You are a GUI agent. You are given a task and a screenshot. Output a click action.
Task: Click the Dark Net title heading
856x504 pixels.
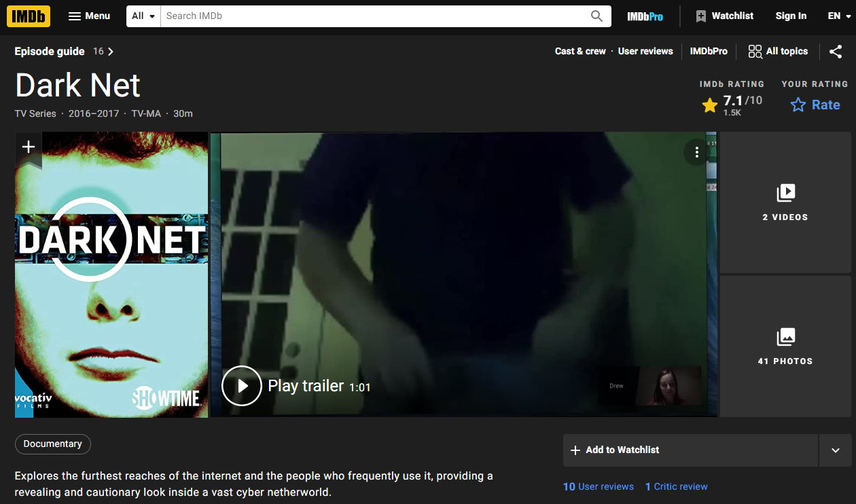pos(78,86)
